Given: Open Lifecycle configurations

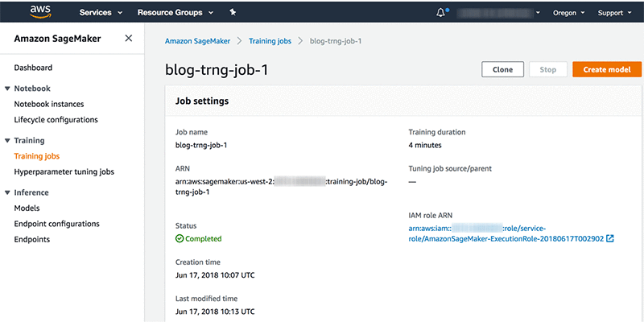Looking at the screenshot, I should pos(56,120).
